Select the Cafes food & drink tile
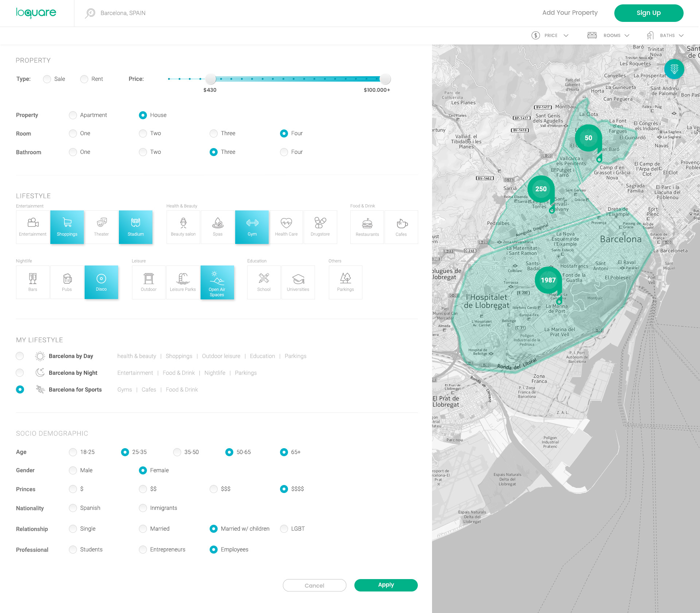 point(401,227)
